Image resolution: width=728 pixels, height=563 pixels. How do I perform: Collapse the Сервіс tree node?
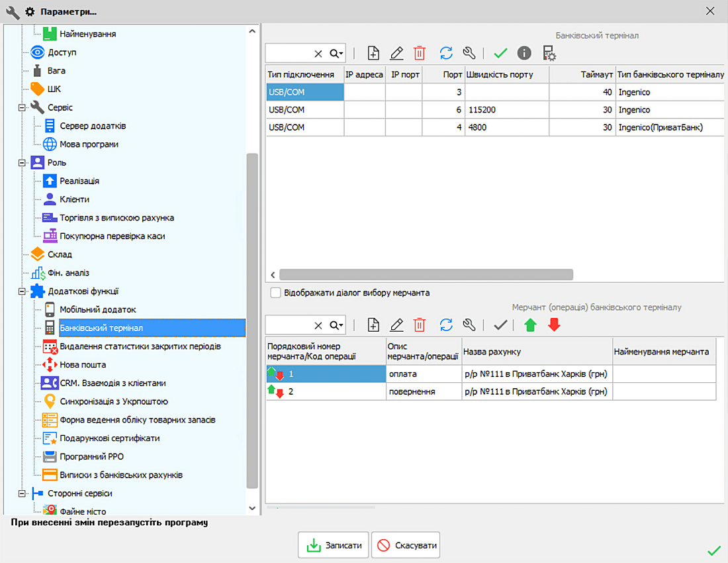22,107
